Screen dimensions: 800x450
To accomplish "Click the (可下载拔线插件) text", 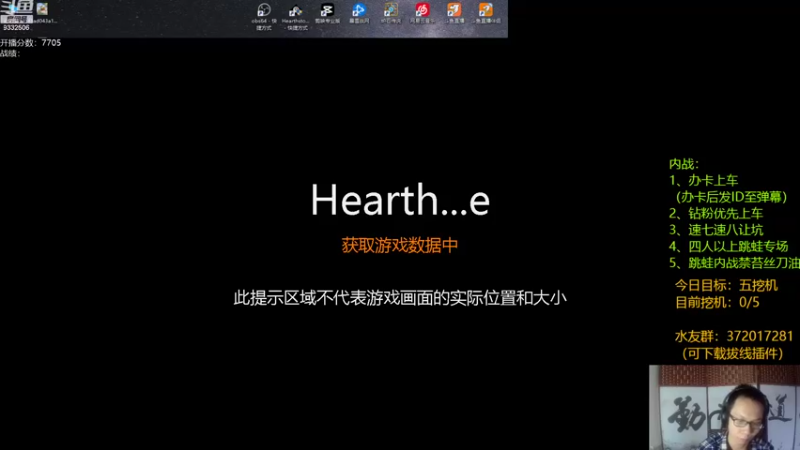I will point(732,354).
